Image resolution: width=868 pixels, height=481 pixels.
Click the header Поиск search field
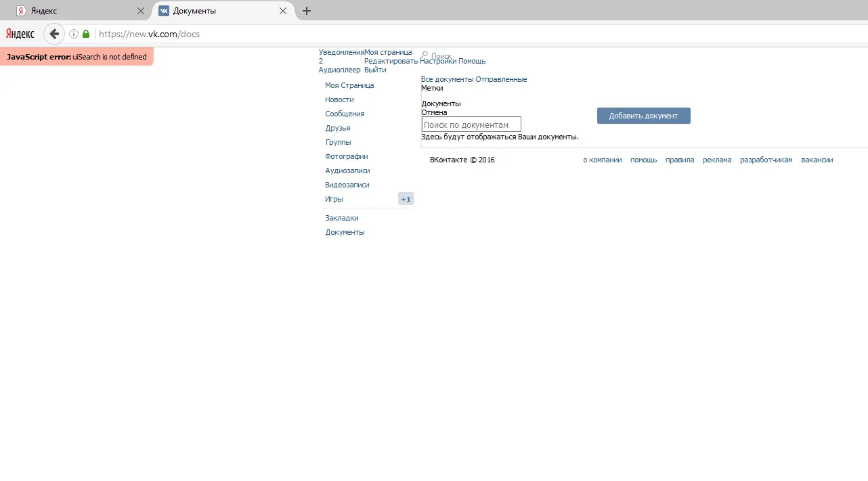[x=441, y=56]
